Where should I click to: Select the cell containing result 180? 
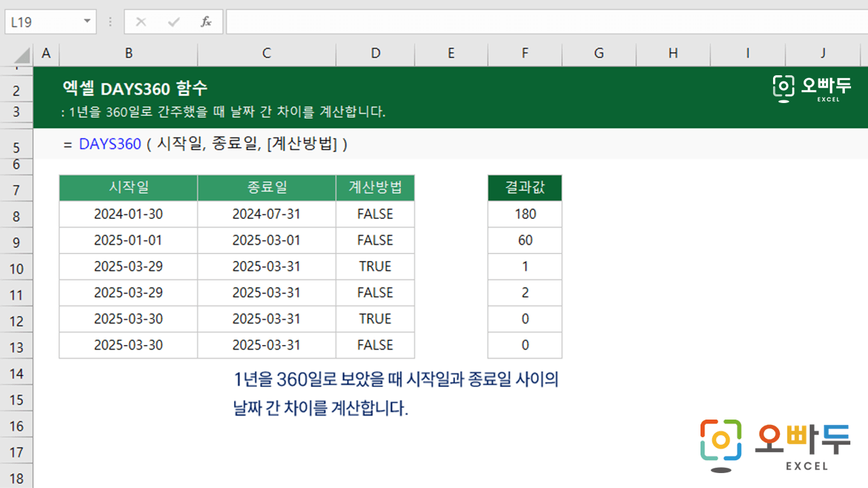524,214
